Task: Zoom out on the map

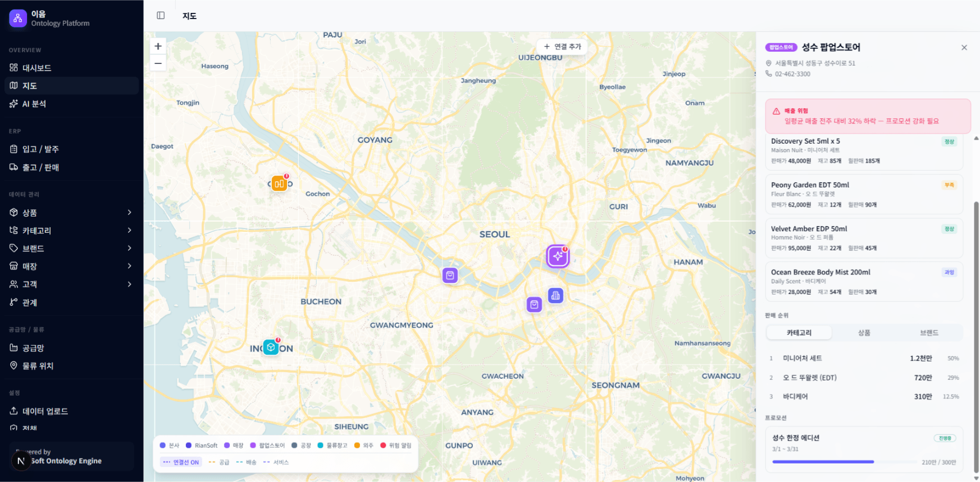Action: (158, 63)
